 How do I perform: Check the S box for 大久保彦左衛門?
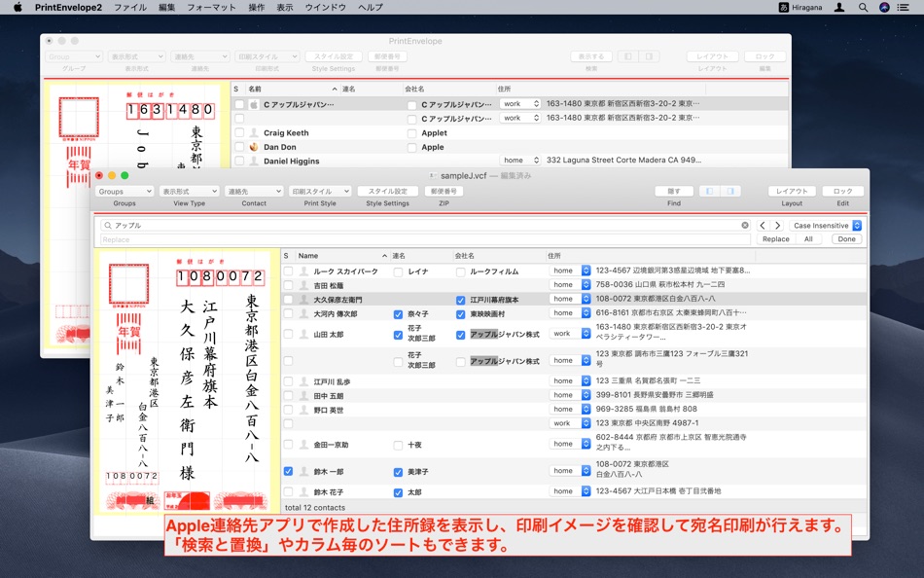tap(288, 300)
